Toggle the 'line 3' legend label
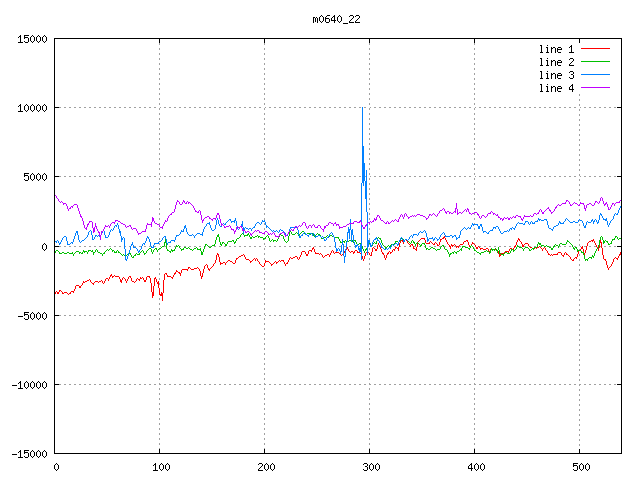 pos(557,75)
